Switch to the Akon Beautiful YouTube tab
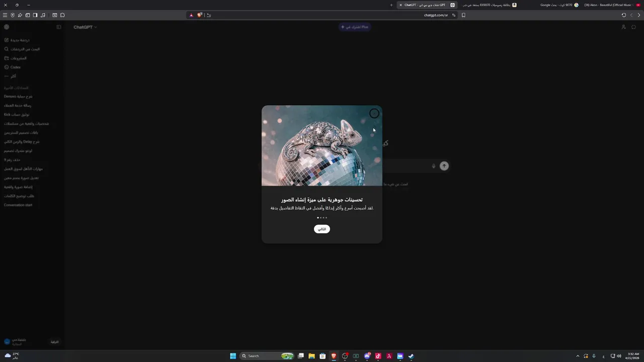 point(612,5)
